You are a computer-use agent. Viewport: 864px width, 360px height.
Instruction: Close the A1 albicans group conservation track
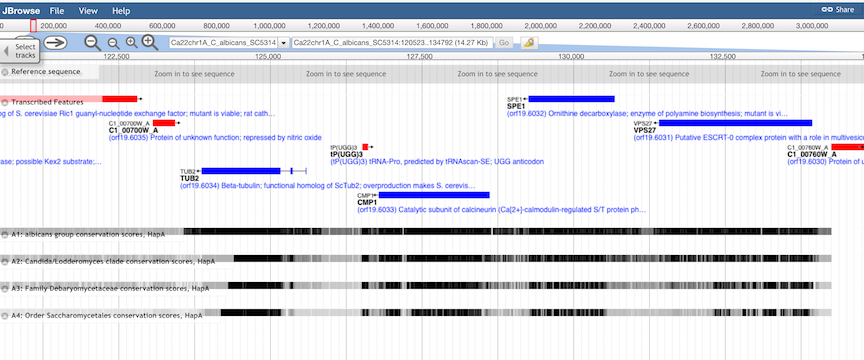tap(4, 234)
